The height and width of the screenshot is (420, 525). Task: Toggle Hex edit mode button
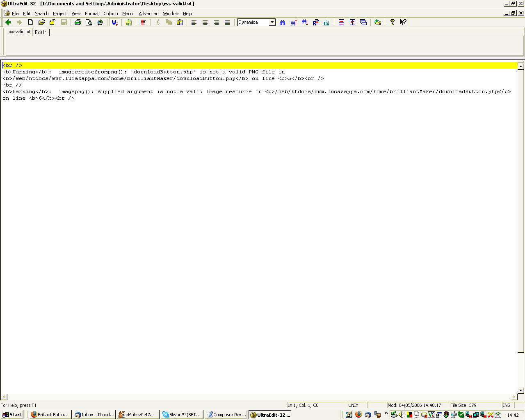129,23
